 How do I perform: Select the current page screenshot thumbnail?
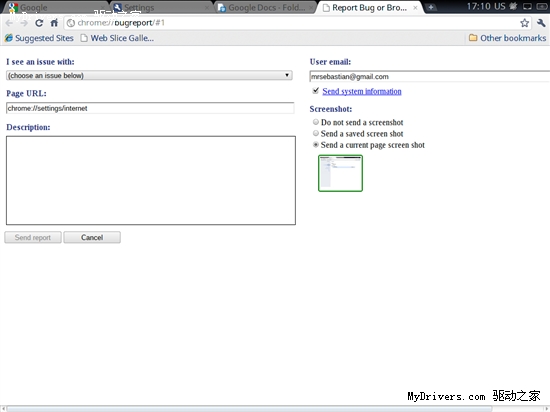coord(340,173)
